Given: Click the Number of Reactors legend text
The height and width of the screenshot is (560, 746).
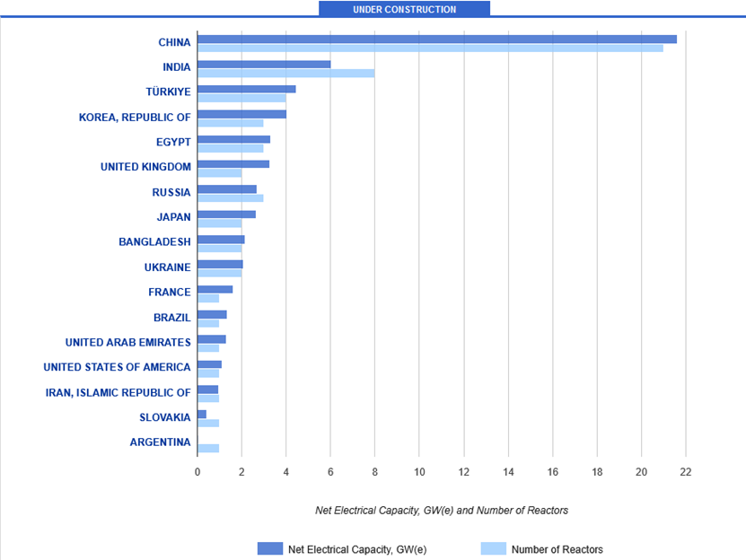Looking at the screenshot, I should [557, 549].
